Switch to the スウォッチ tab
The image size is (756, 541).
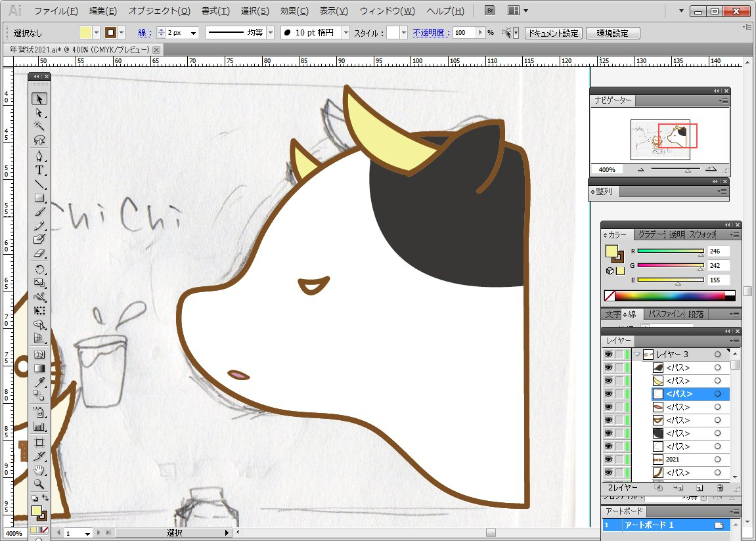point(703,234)
